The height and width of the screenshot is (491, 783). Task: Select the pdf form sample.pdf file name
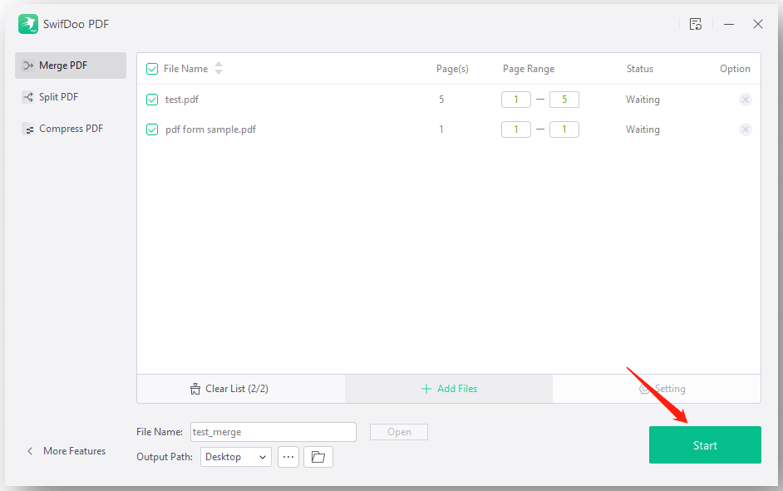(210, 130)
